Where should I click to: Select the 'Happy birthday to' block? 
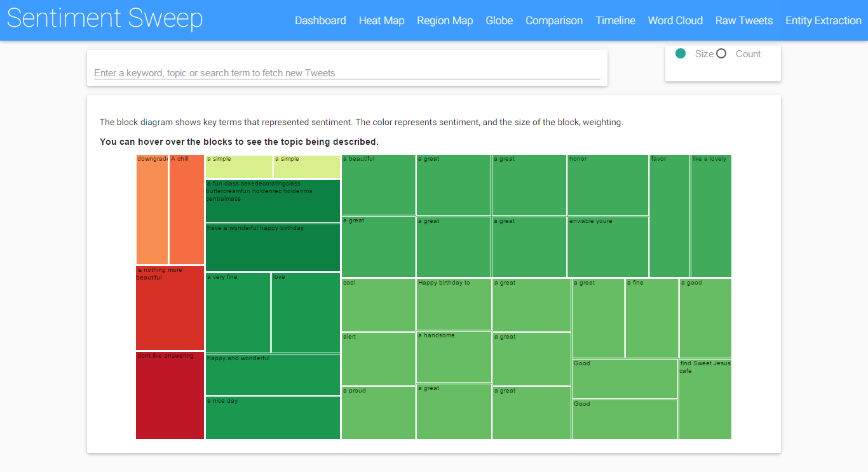pos(454,304)
